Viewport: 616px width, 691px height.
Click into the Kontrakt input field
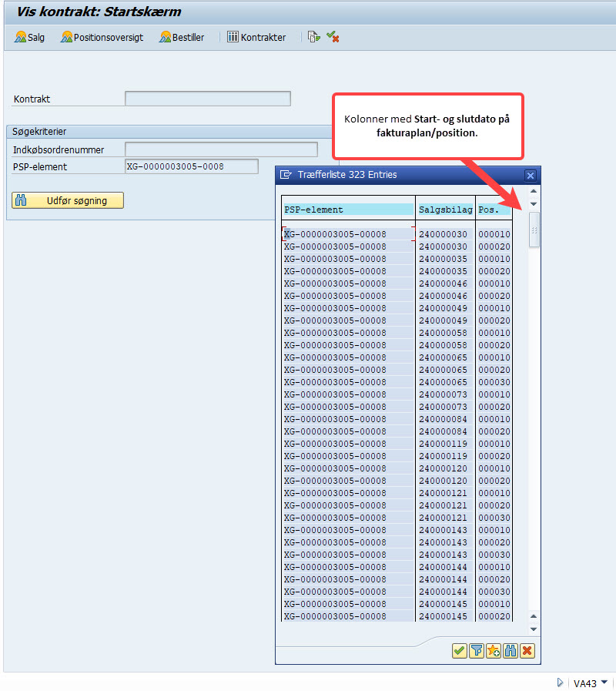[x=207, y=99]
